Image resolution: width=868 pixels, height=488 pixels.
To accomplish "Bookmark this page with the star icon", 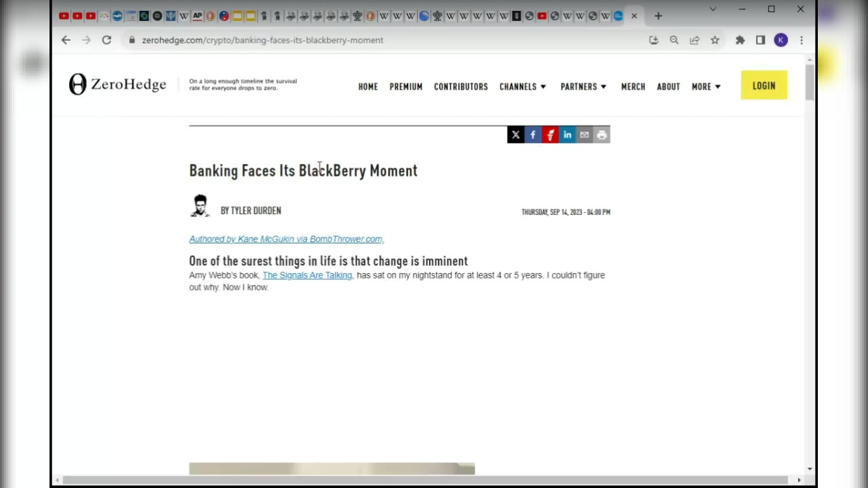I will (x=715, y=40).
